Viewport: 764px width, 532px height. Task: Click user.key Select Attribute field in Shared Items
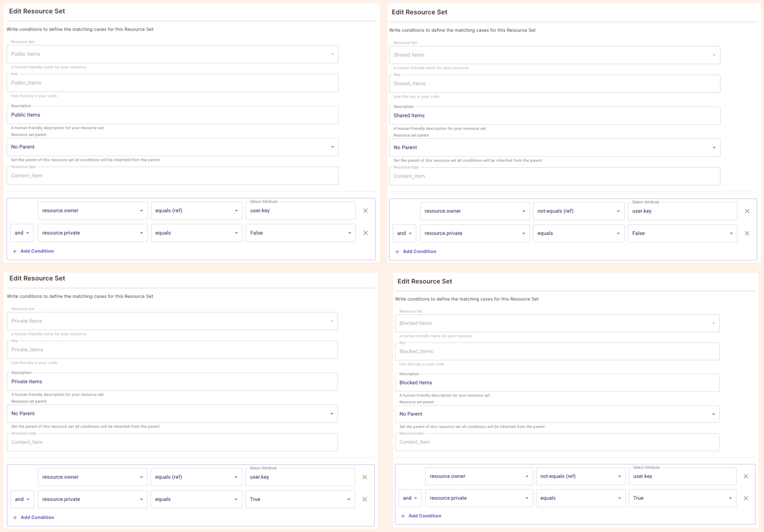pos(682,211)
